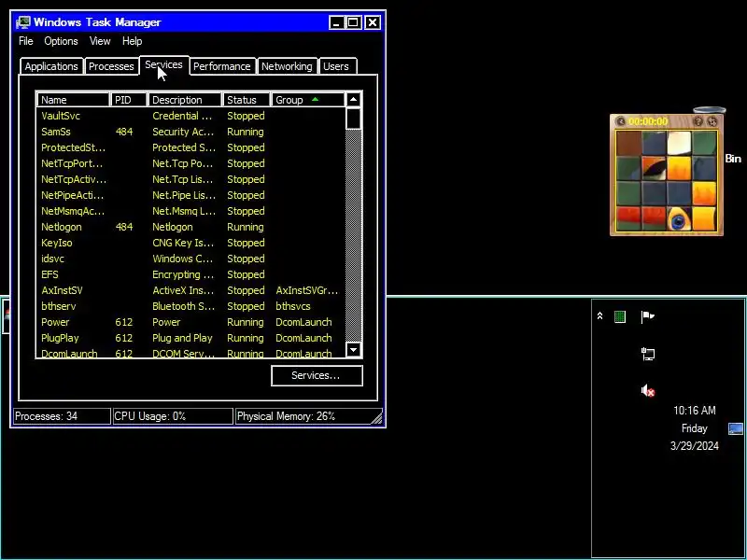Click the shuffle icon on the puzzle gadget
The width and height of the screenshot is (747, 560).
click(712, 121)
